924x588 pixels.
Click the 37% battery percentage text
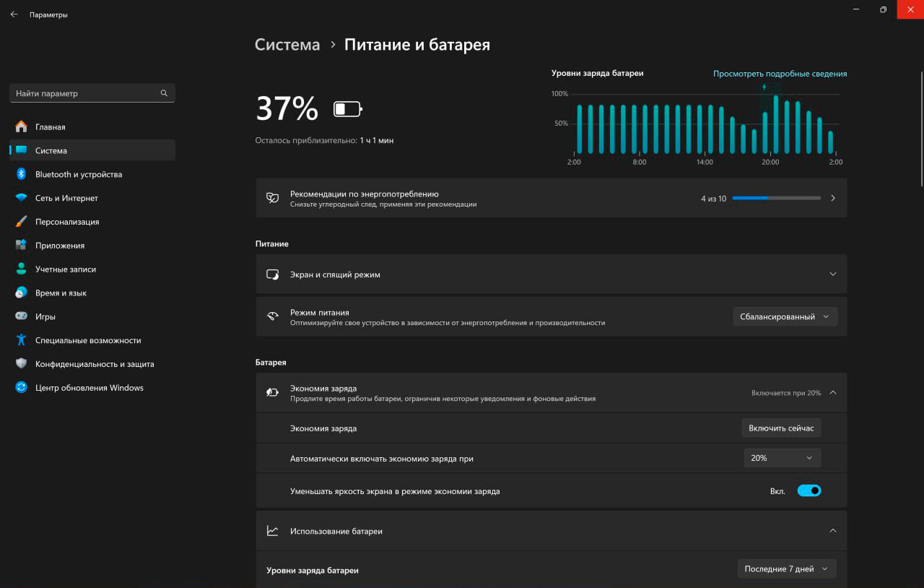(x=287, y=109)
